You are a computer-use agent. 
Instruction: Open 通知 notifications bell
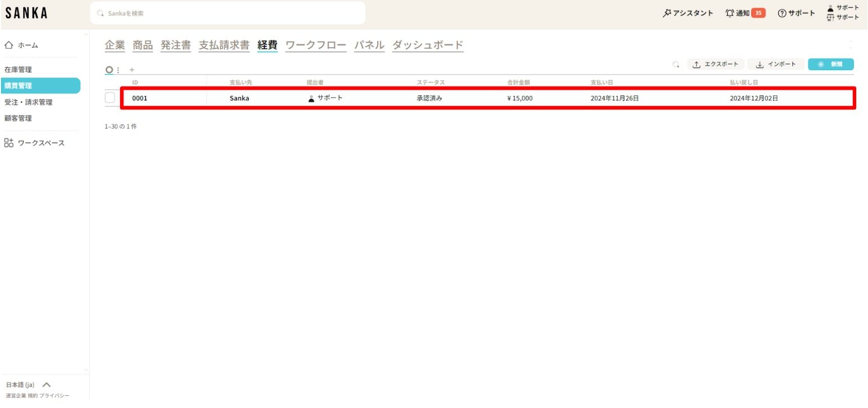[x=738, y=13]
